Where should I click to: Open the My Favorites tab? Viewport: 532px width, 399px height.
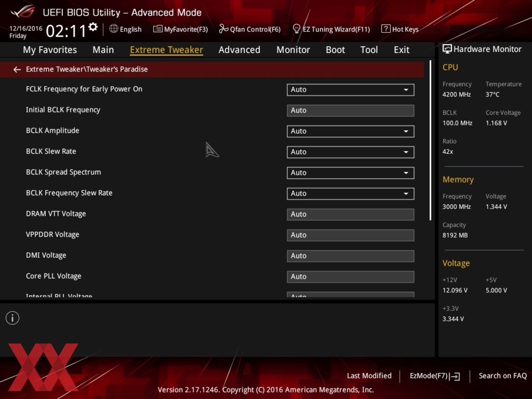point(50,50)
